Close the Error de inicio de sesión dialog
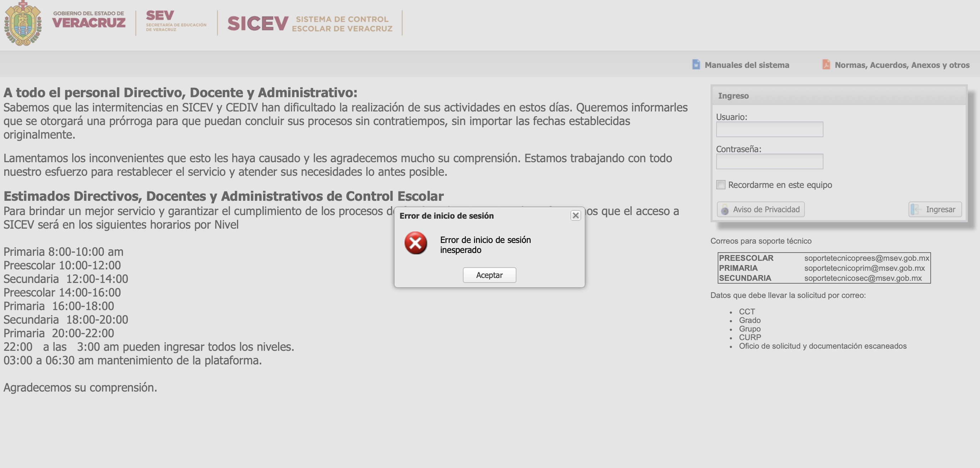Image resolution: width=980 pixels, height=468 pixels. click(x=575, y=215)
